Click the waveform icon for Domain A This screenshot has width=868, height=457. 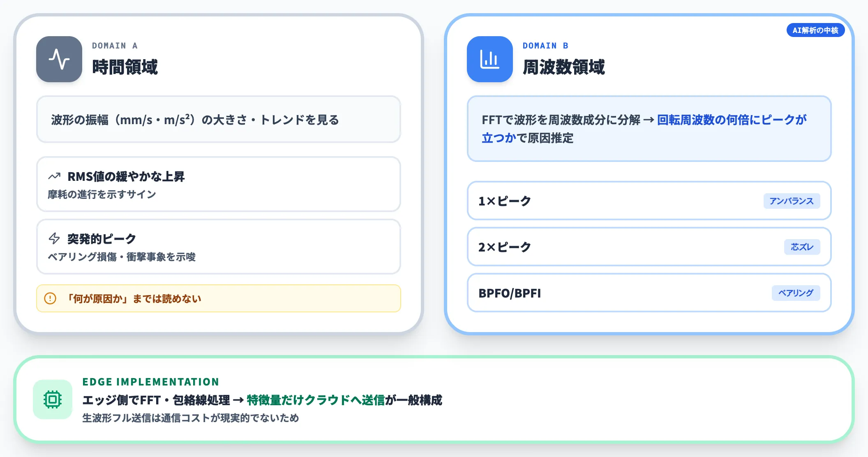59,59
